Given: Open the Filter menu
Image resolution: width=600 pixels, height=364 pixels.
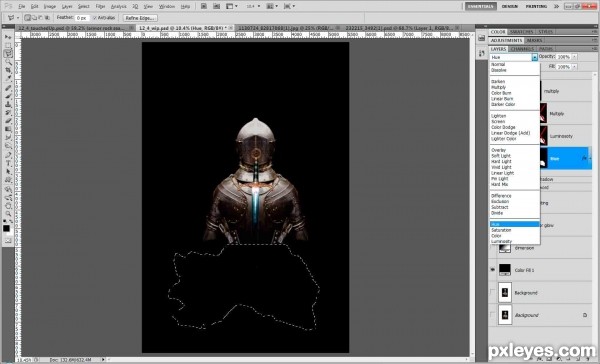Looking at the screenshot, I should point(100,7).
